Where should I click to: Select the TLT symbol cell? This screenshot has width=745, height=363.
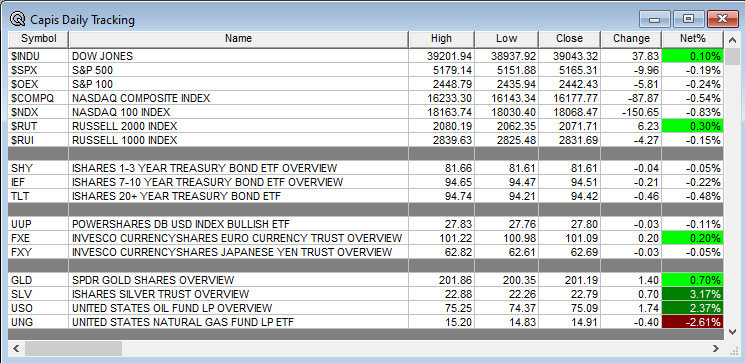click(39, 196)
